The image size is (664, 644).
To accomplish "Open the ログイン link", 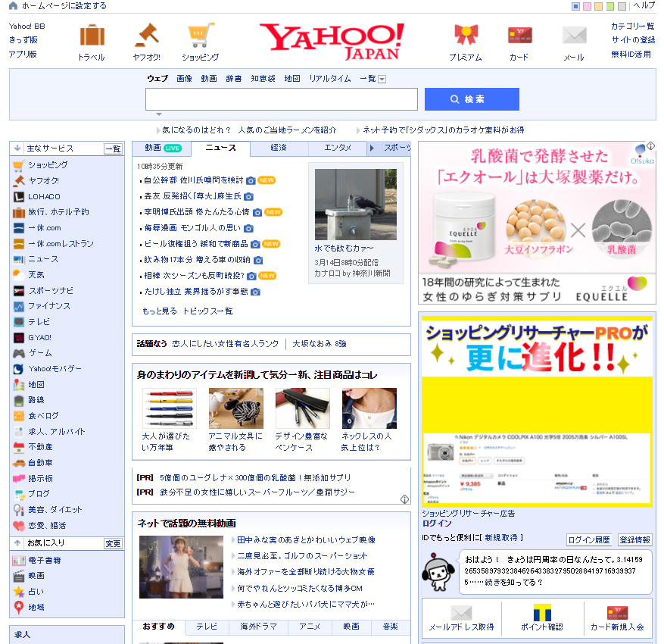I will (x=437, y=524).
